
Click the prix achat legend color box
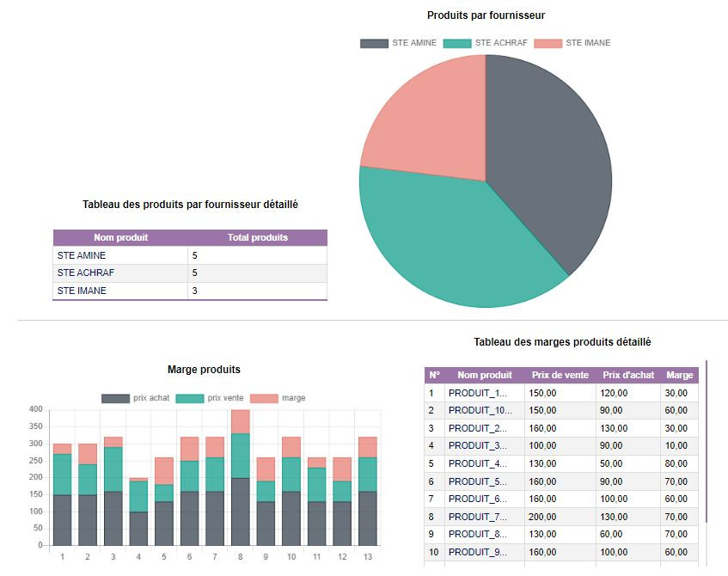[115, 398]
